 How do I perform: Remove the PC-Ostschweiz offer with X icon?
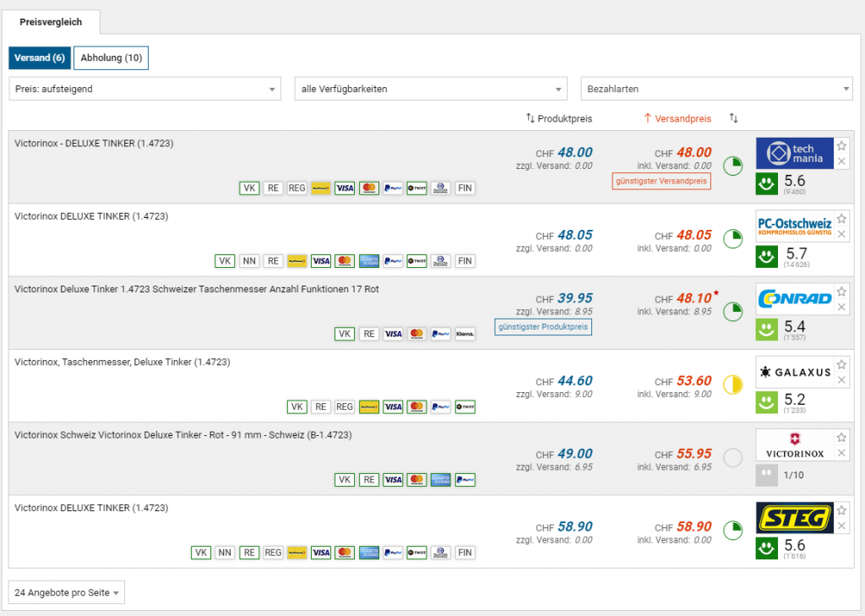click(841, 233)
